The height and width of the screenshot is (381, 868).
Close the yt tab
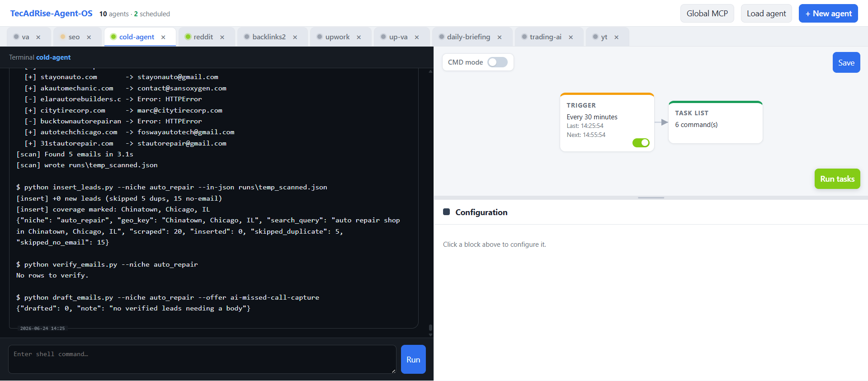click(x=617, y=38)
